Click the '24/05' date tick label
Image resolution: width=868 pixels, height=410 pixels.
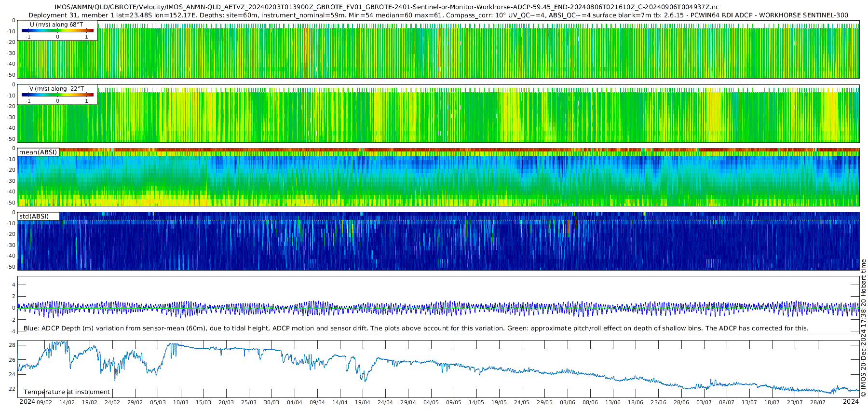[522, 402]
